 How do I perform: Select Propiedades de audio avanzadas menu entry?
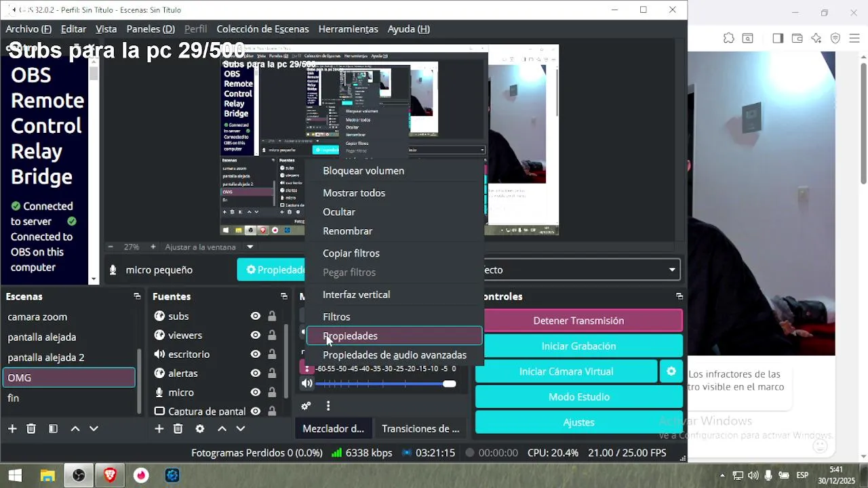pos(395,354)
